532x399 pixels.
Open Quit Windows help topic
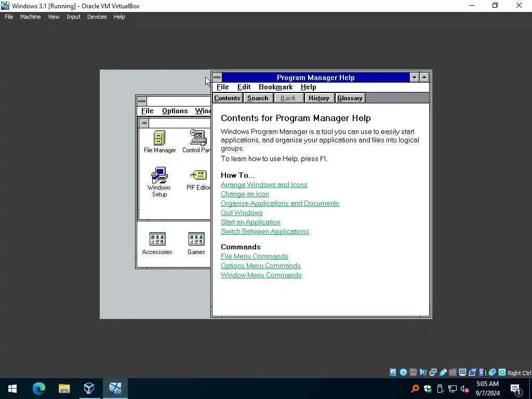pyautogui.click(x=242, y=212)
